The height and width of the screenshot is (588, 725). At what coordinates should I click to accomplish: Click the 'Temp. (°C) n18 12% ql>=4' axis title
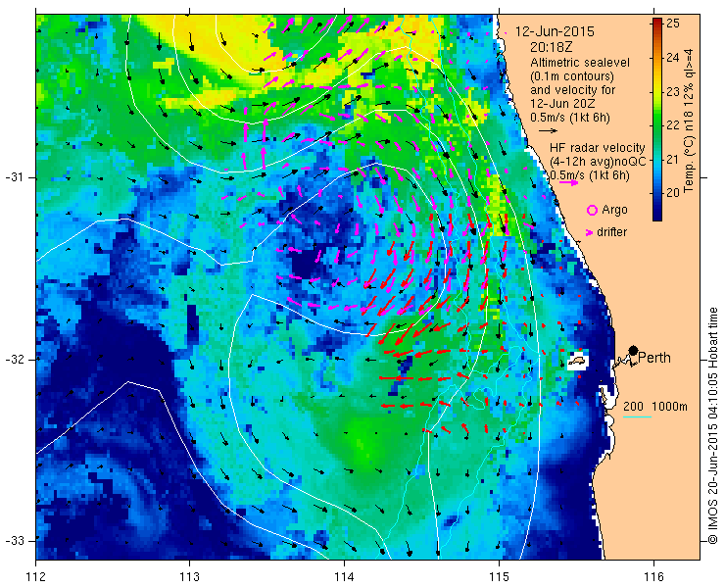click(690, 120)
